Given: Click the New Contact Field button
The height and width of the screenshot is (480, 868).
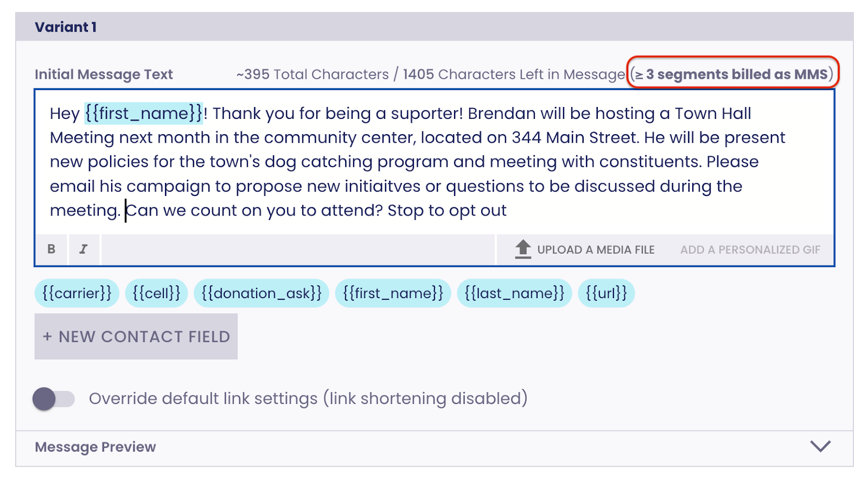Looking at the screenshot, I should pos(136,337).
